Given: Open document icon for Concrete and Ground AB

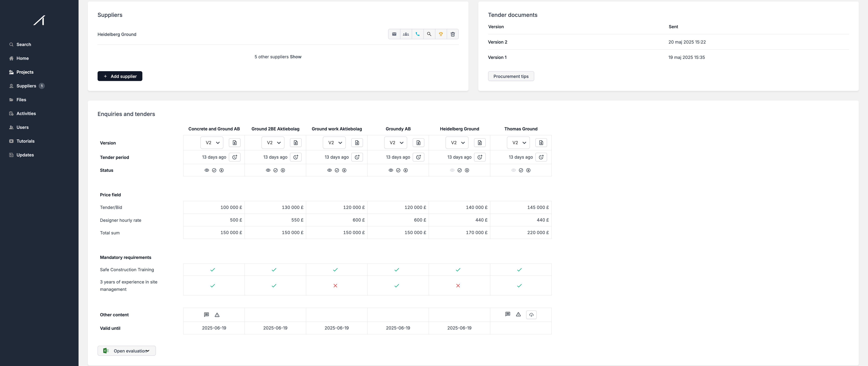Looking at the screenshot, I should pos(235,143).
